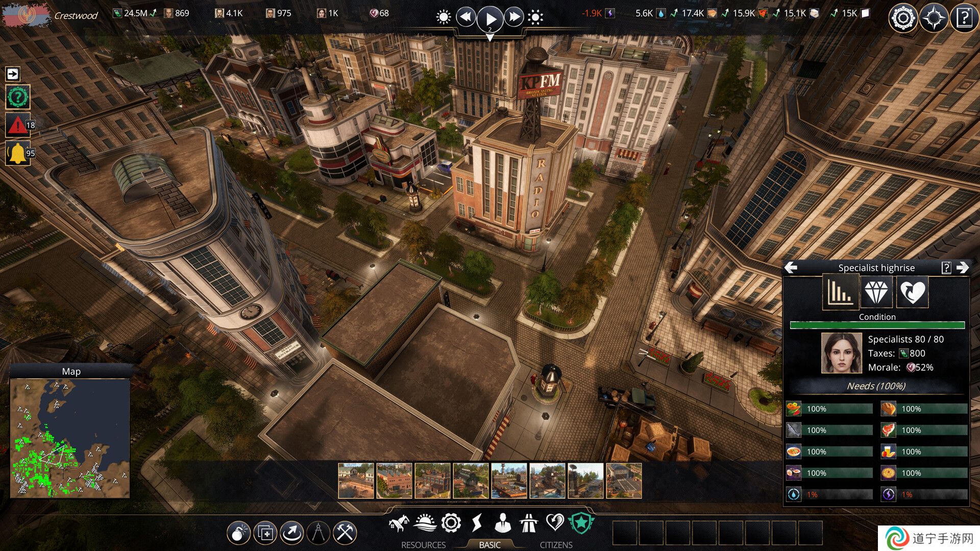Screen dimensions: 980x551
Task: Click the morale heart value 68
Action: pos(379,13)
